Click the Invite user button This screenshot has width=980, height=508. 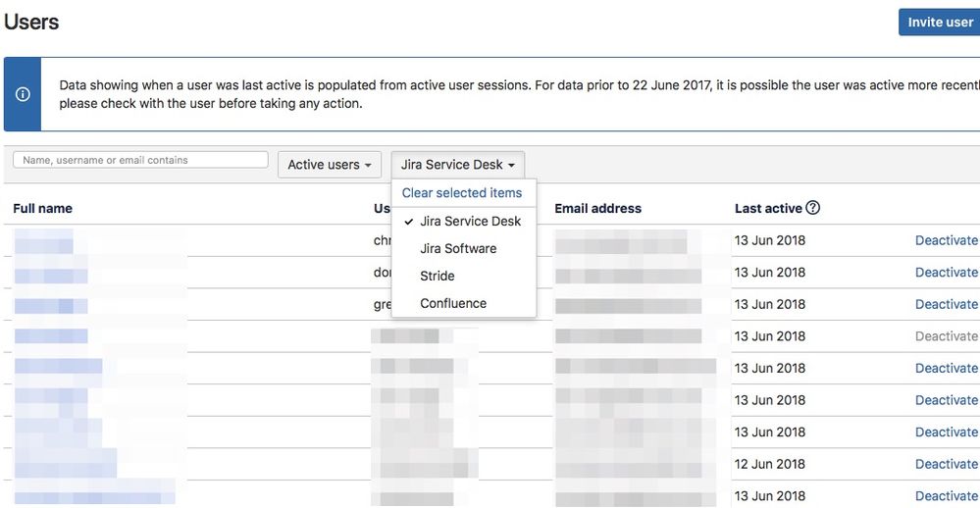940,23
